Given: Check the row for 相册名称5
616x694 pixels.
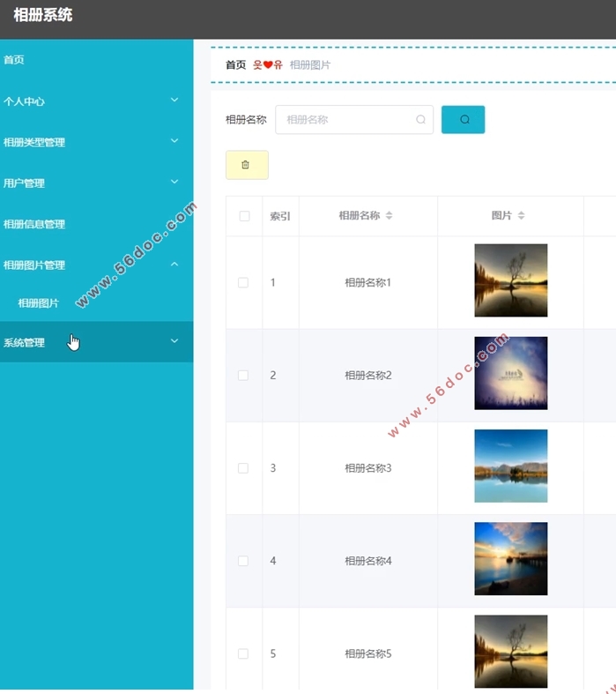Looking at the screenshot, I should pyautogui.click(x=243, y=653).
